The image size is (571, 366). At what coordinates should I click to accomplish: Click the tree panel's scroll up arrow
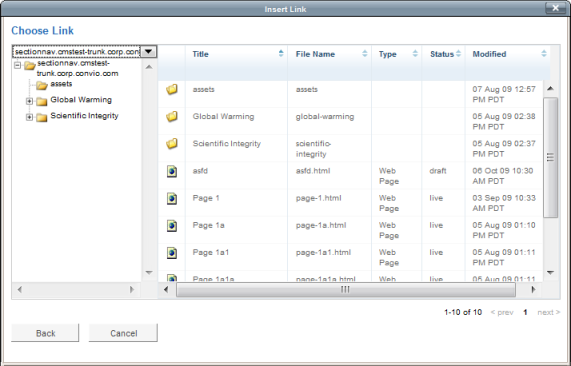(x=149, y=67)
